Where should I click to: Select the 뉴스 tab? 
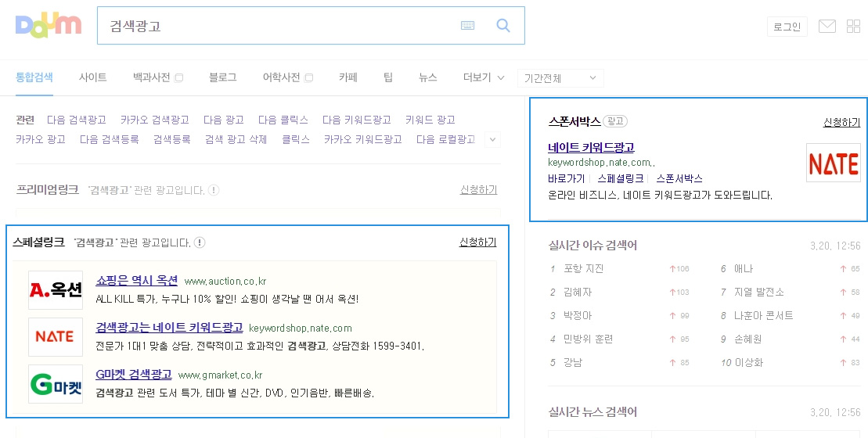click(x=428, y=77)
